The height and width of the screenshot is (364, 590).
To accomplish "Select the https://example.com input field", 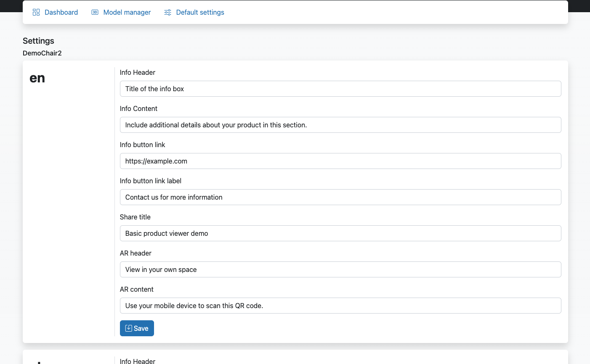I will [340, 161].
